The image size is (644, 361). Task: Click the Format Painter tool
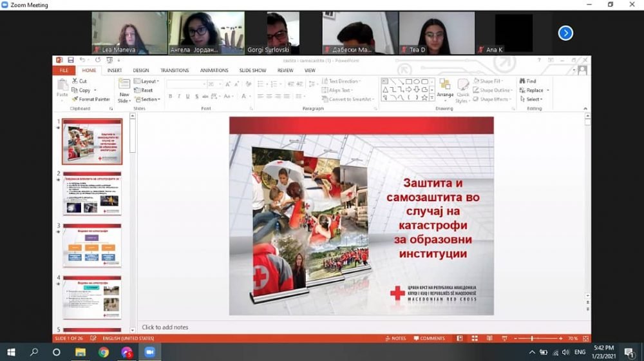91,99
